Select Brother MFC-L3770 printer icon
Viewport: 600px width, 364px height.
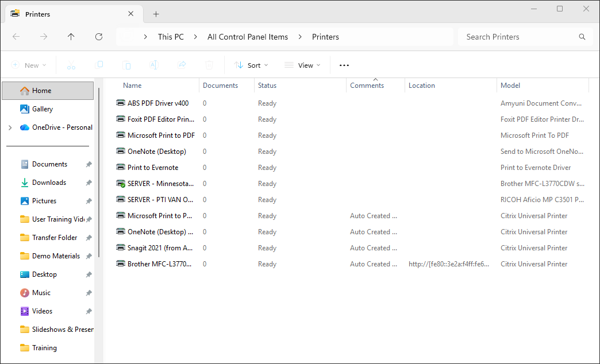click(x=121, y=264)
